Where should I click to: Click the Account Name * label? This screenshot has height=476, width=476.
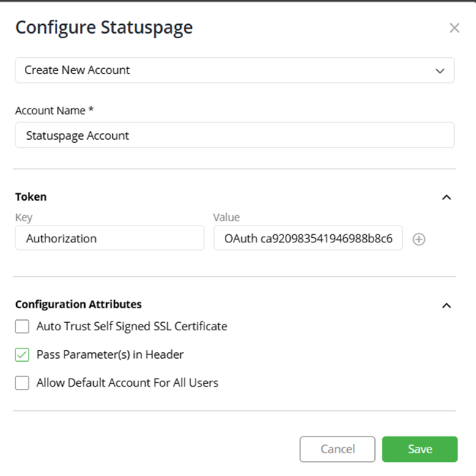pyautogui.click(x=55, y=111)
